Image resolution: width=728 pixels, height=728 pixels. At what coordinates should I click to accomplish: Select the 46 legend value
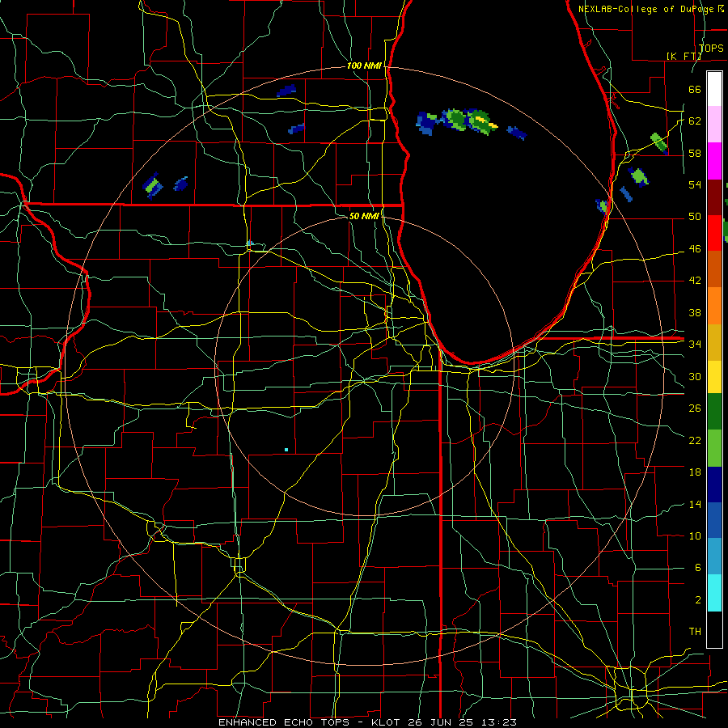click(695, 249)
